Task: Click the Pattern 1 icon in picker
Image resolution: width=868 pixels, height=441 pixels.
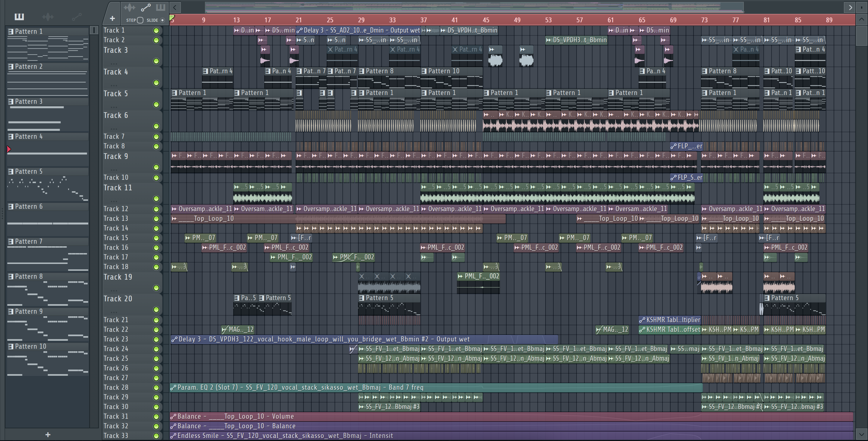Action: (x=11, y=31)
